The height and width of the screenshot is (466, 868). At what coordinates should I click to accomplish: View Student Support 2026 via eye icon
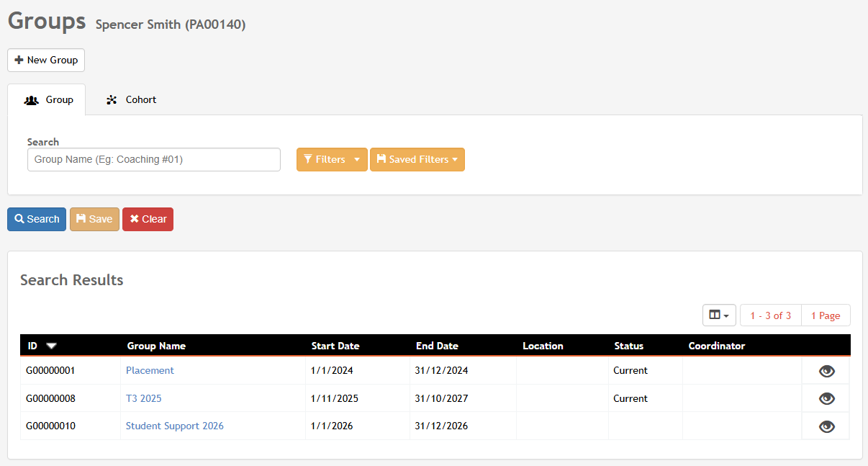pyautogui.click(x=827, y=426)
